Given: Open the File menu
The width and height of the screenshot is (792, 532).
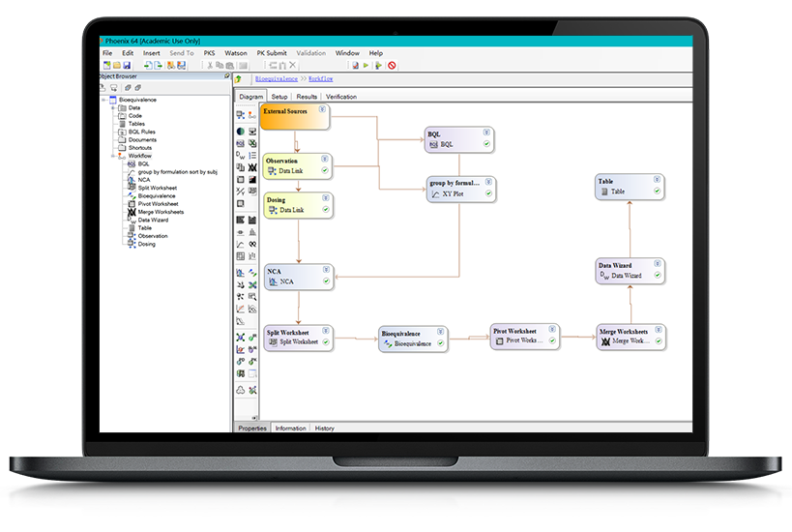Looking at the screenshot, I should coord(107,53).
